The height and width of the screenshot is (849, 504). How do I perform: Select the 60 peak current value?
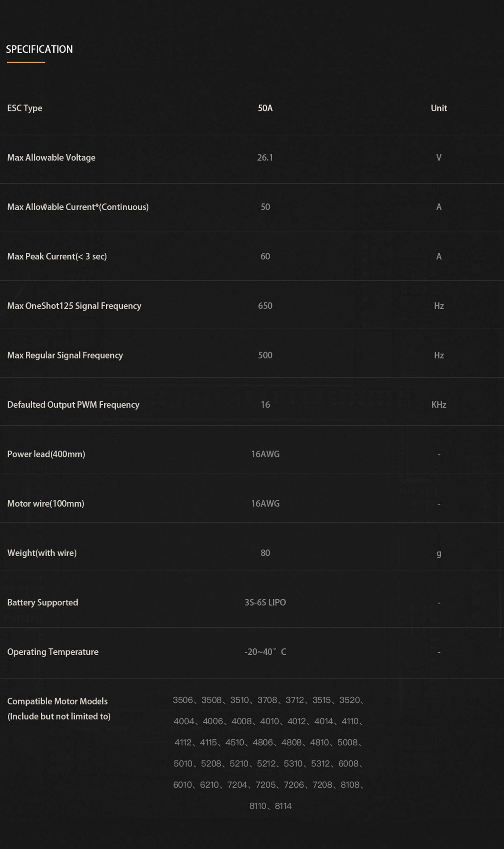[x=265, y=257]
